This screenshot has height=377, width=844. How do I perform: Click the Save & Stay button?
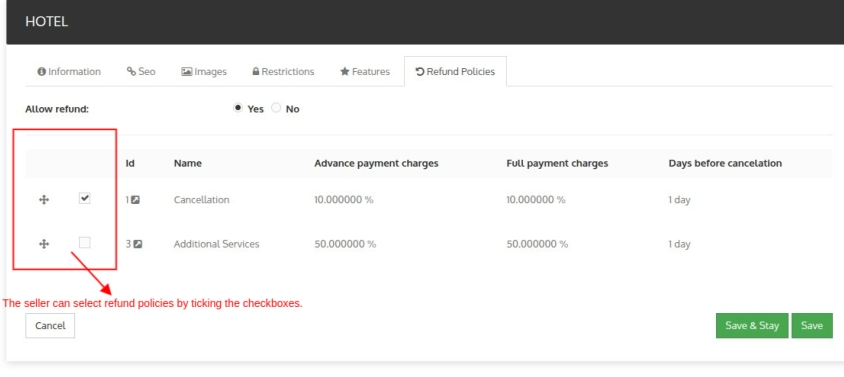[x=752, y=326]
